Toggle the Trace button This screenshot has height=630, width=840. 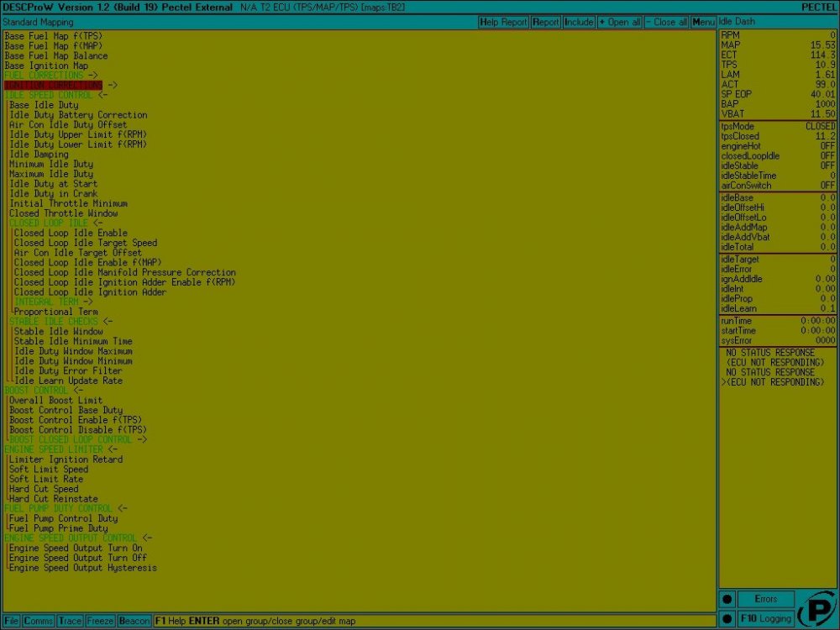tap(71, 621)
